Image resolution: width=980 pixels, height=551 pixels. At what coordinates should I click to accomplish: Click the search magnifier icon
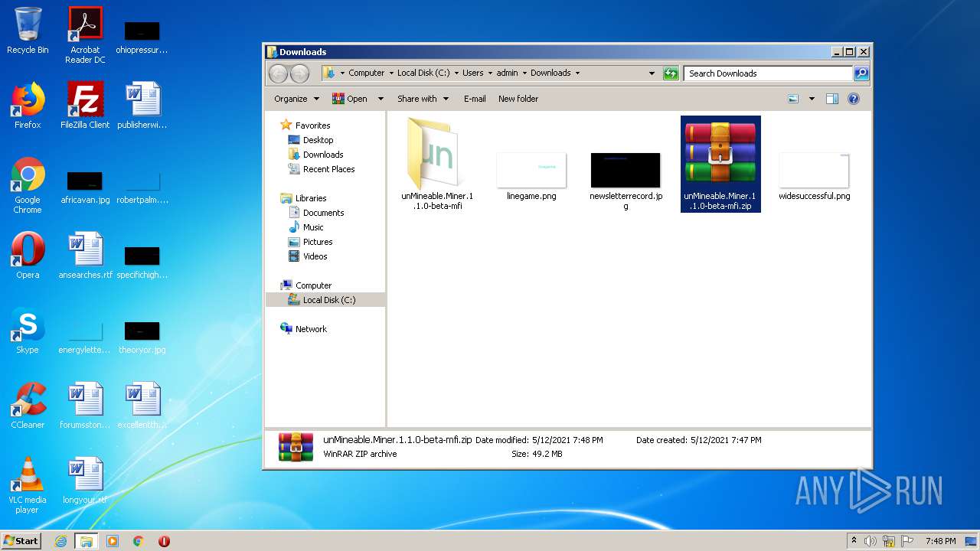[861, 73]
